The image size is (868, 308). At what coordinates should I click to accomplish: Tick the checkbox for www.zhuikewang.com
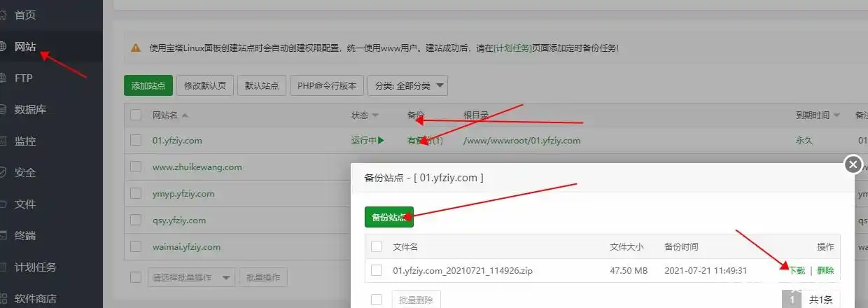[x=136, y=167]
